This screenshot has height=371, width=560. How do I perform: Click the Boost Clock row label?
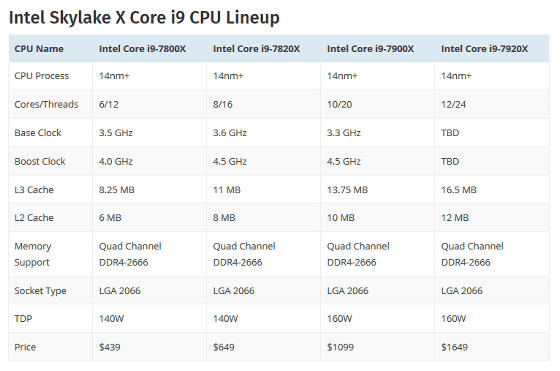(40, 161)
